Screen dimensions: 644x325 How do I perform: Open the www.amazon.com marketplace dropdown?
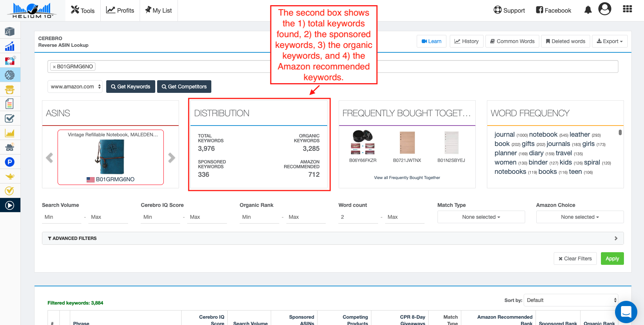coord(75,87)
